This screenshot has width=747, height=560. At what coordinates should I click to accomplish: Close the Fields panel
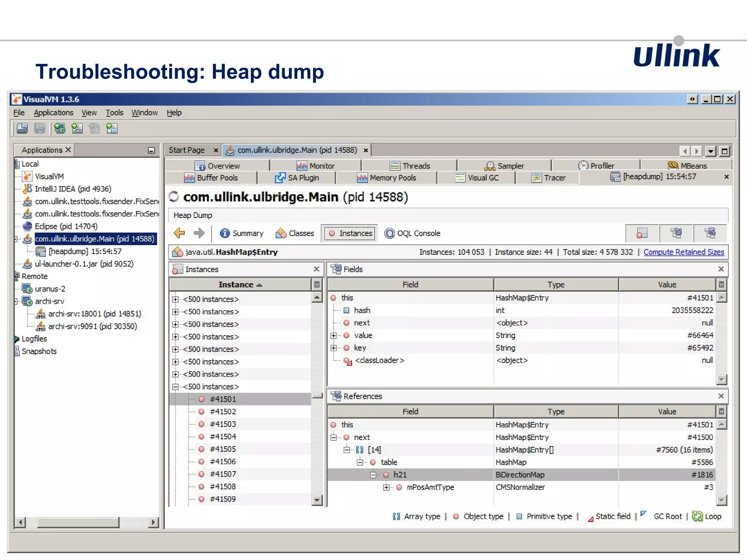tap(721, 269)
